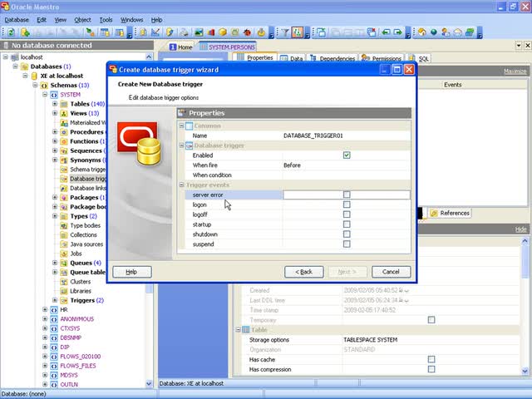
Task: Check the server error trigger event
Action: click(347, 195)
